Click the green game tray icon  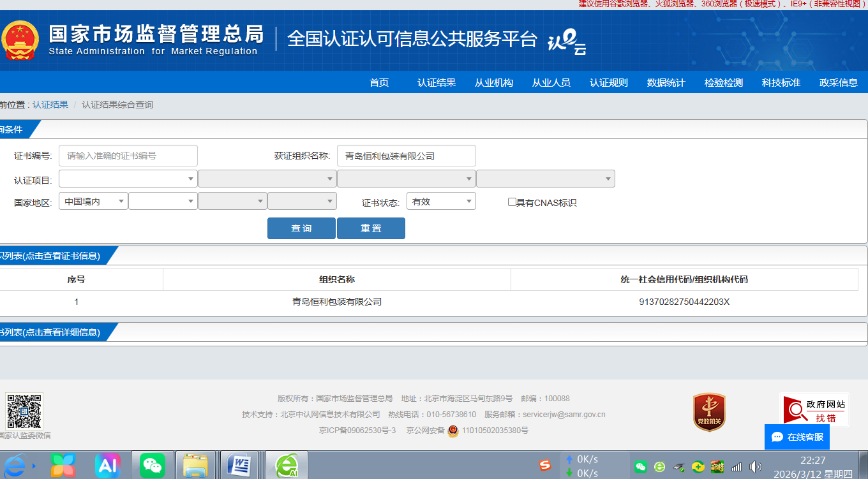[717, 467]
